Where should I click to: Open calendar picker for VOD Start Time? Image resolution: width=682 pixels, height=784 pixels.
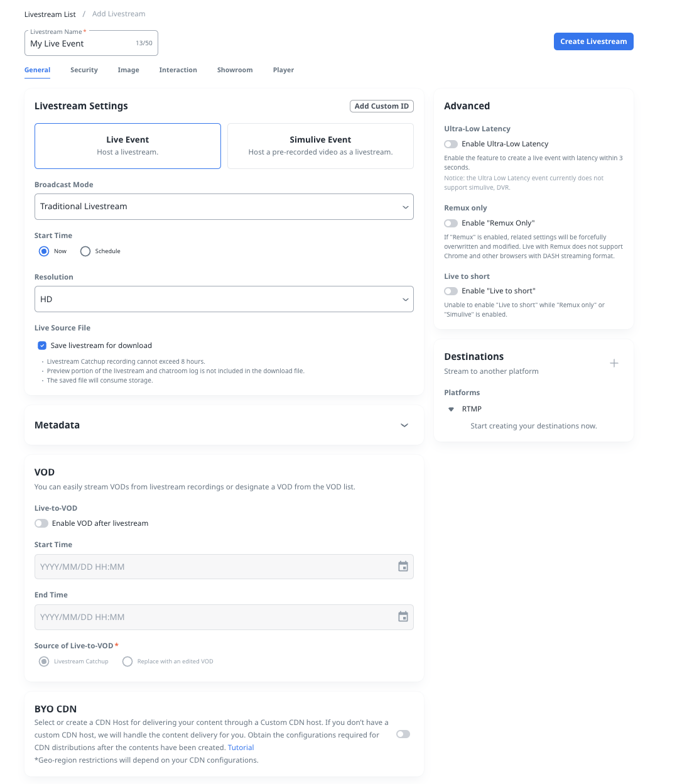coord(403,567)
